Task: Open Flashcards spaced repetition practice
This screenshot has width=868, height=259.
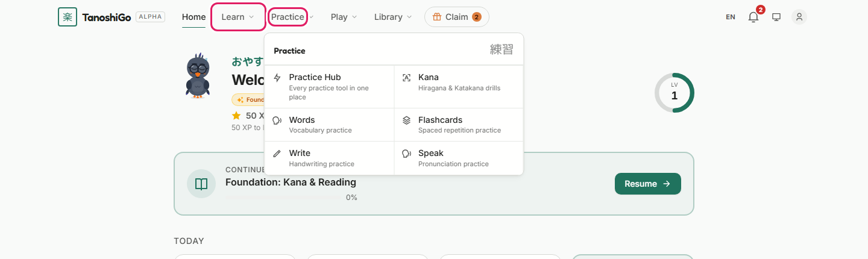Action: click(x=459, y=125)
